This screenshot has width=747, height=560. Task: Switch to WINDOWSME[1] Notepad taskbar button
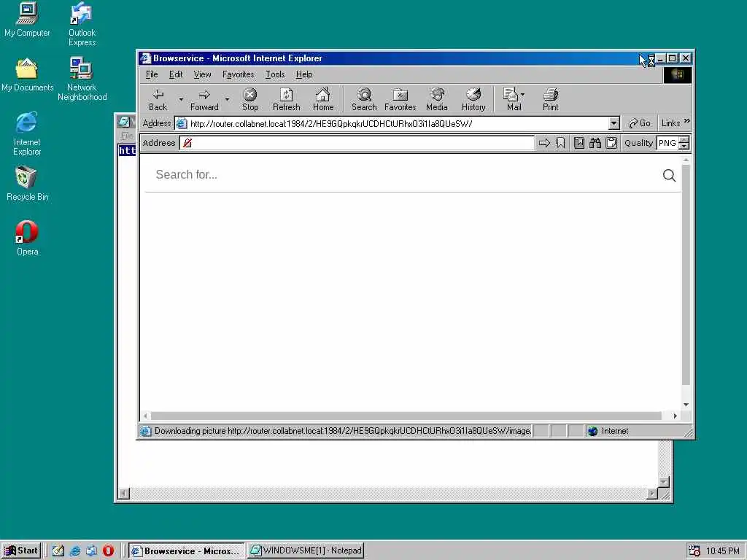pyautogui.click(x=306, y=551)
